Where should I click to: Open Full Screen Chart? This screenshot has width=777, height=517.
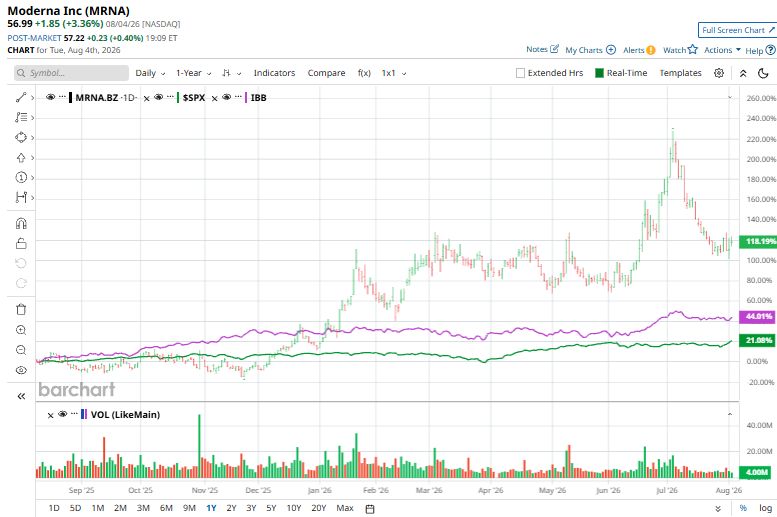click(x=738, y=30)
